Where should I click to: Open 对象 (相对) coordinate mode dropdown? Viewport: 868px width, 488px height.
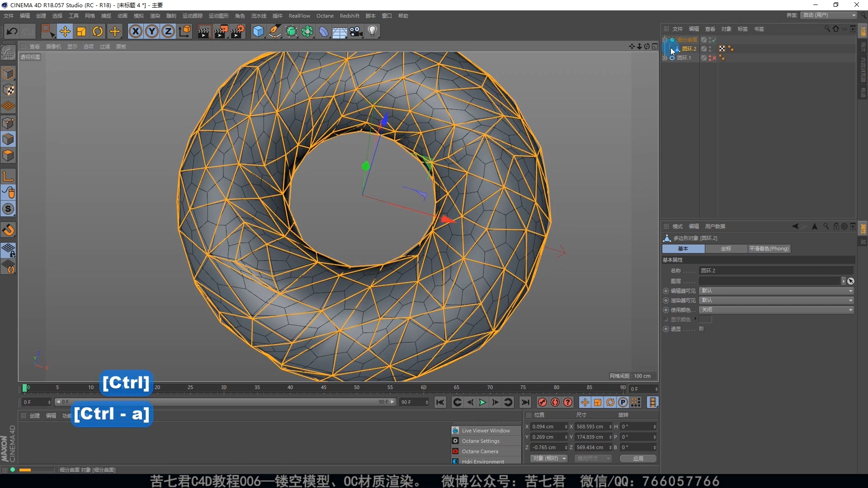549,459
